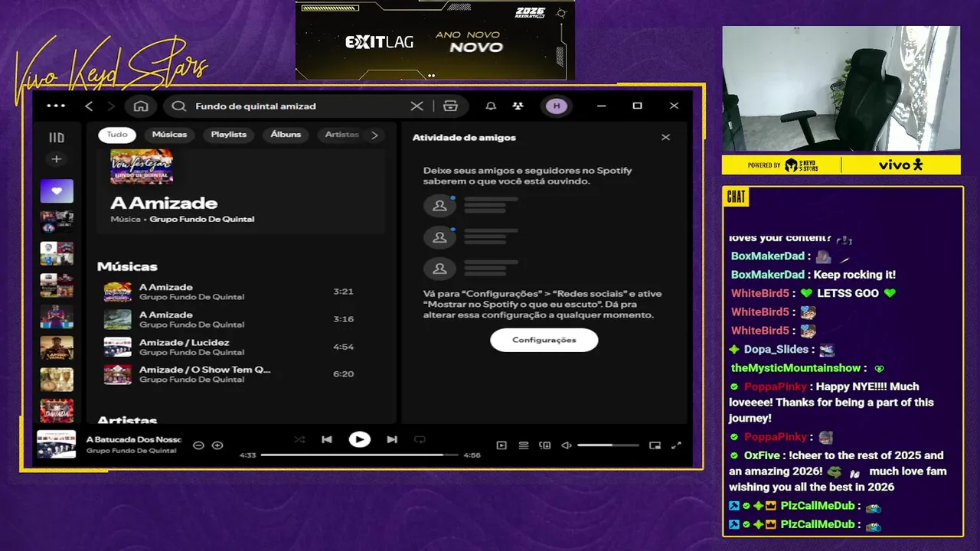
Task: Go back with the left arrow
Action: pos(89,106)
